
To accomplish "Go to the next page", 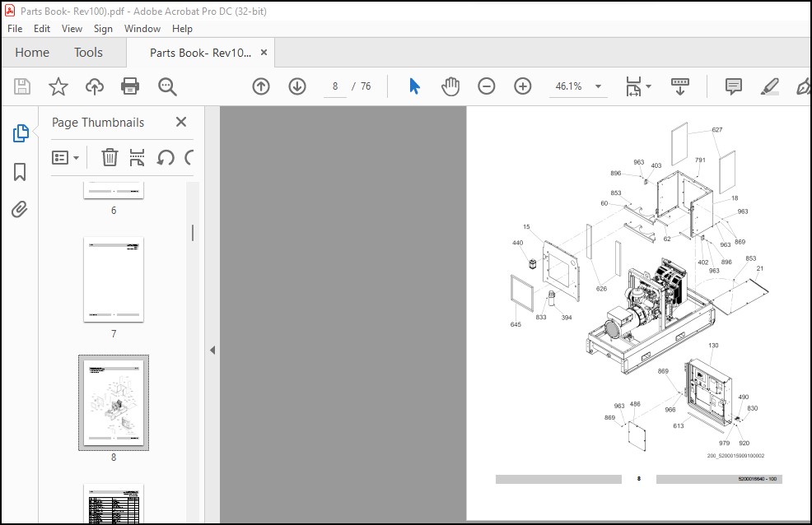I will coord(297,86).
